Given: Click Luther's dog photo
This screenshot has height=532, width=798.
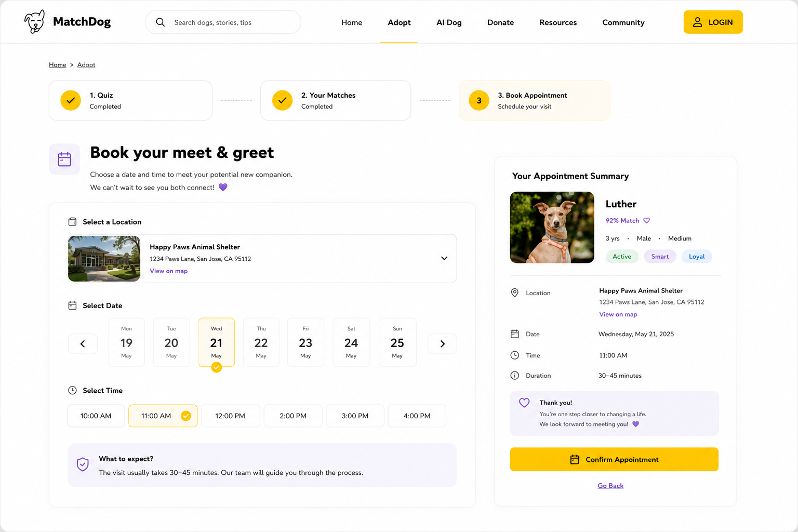Looking at the screenshot, I should tap(552, 228).
